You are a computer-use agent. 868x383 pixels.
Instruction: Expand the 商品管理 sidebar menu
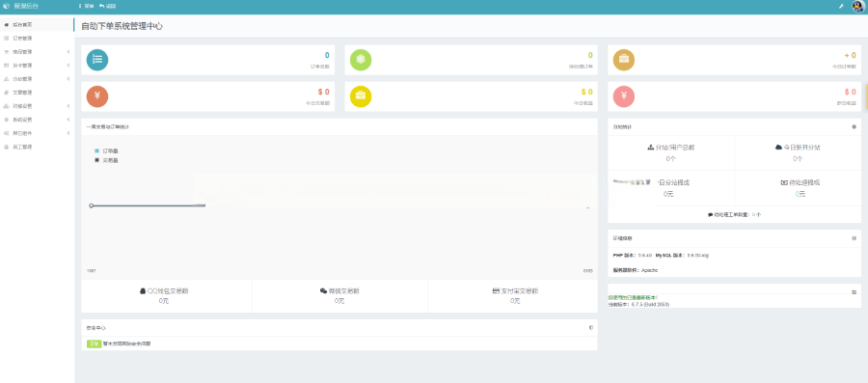37,51
